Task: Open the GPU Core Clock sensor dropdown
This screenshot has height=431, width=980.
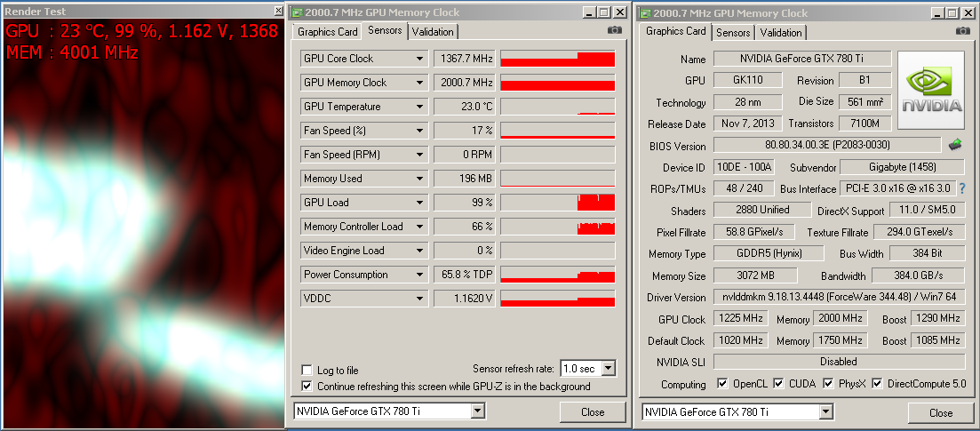Action: [x=420, y=59]
